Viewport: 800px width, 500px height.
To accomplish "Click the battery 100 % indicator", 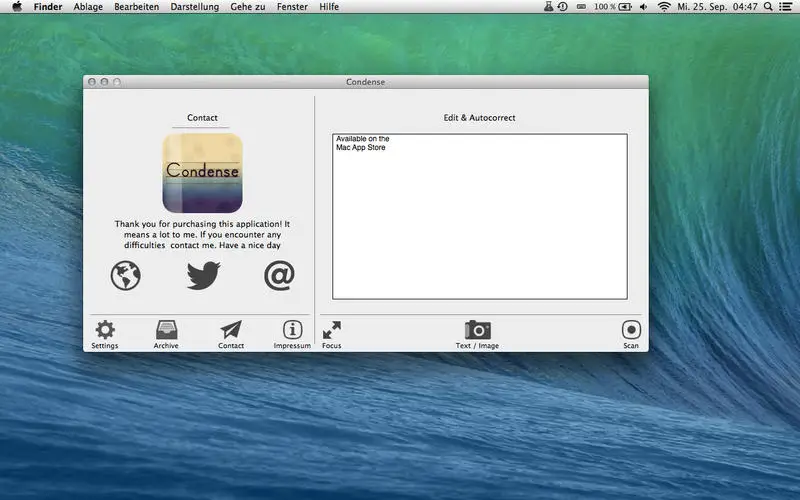I will point(613,7).
